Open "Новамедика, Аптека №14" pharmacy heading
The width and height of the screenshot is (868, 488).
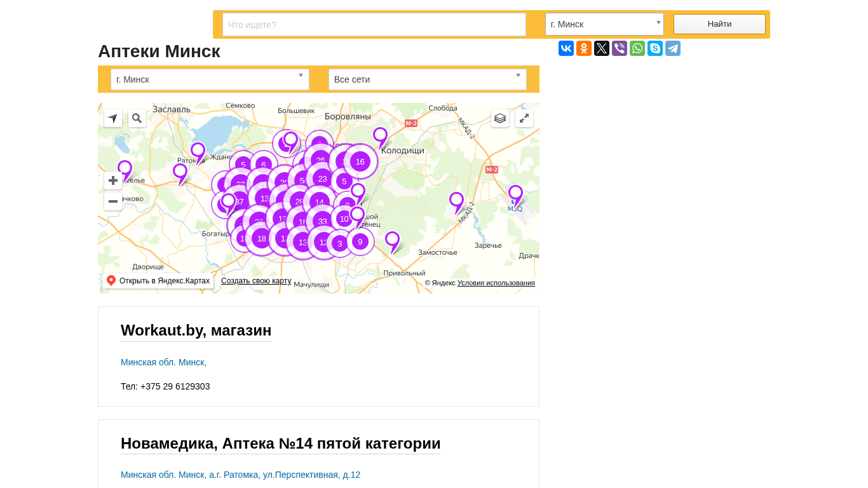pos(280,444)
